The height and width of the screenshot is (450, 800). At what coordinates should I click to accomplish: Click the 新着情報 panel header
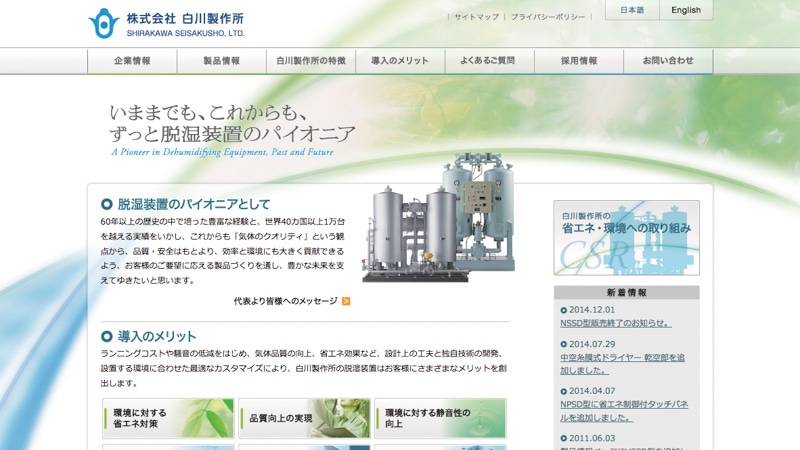(627, 292)
